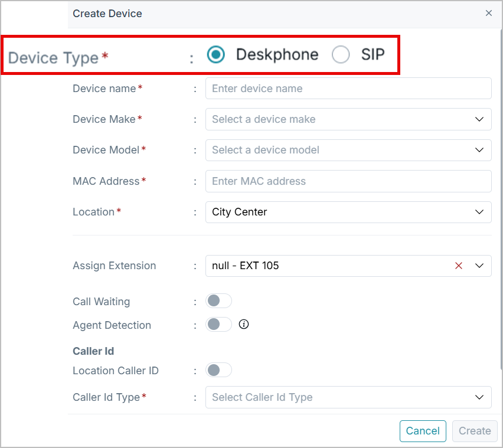
Task: Enable the Agent Detection switch
Action: [219, 324]
